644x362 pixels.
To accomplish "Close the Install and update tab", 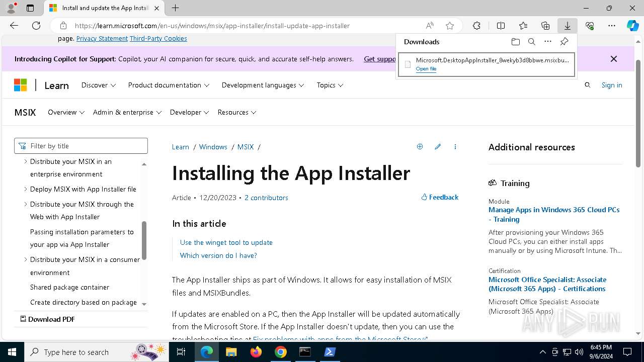I will 156,8.
